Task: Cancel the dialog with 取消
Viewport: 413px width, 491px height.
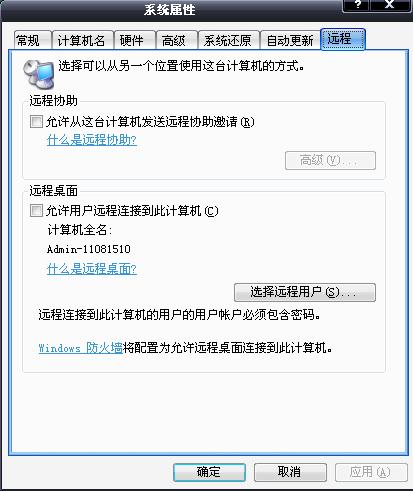Action: coord(290,472)
